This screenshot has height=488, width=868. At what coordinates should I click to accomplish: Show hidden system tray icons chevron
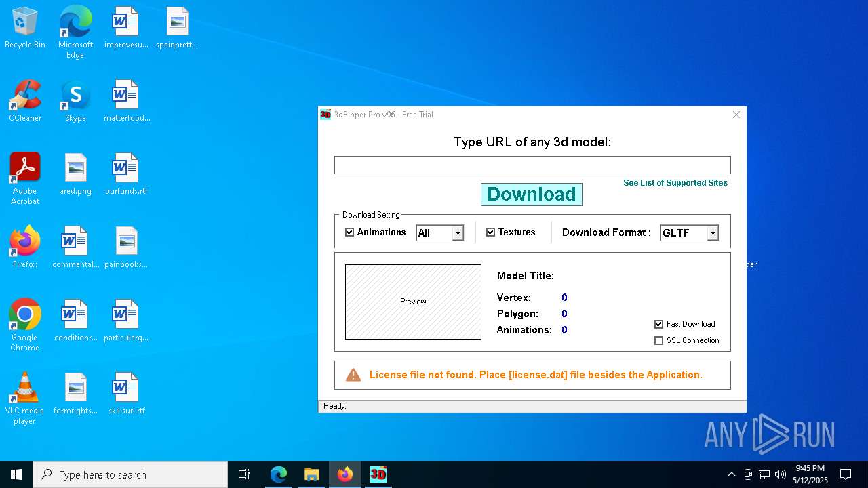[731, 474]
